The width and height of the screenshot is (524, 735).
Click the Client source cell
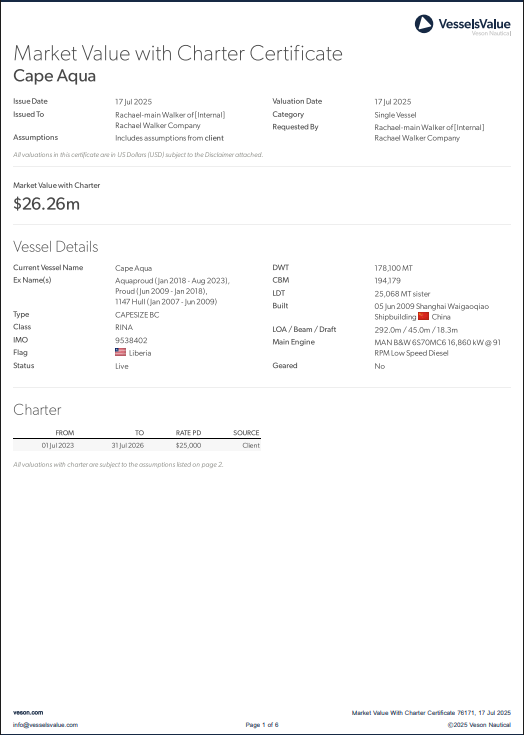(251, 445)
